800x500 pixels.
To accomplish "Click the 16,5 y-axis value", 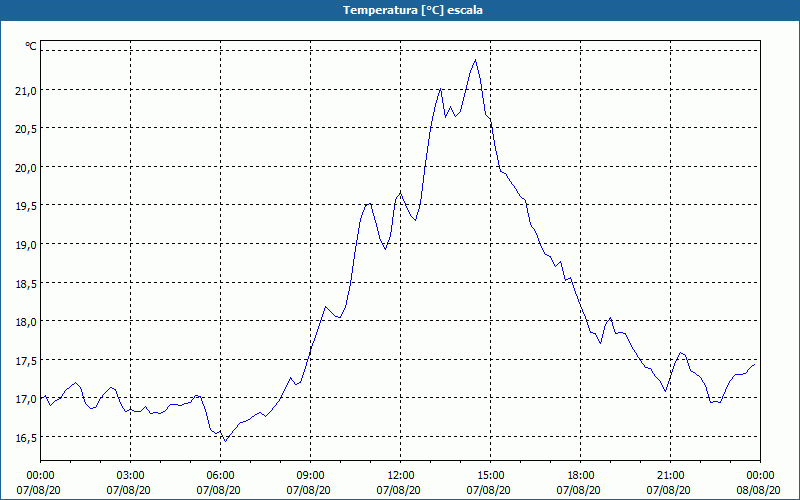I will click(26, 438).
